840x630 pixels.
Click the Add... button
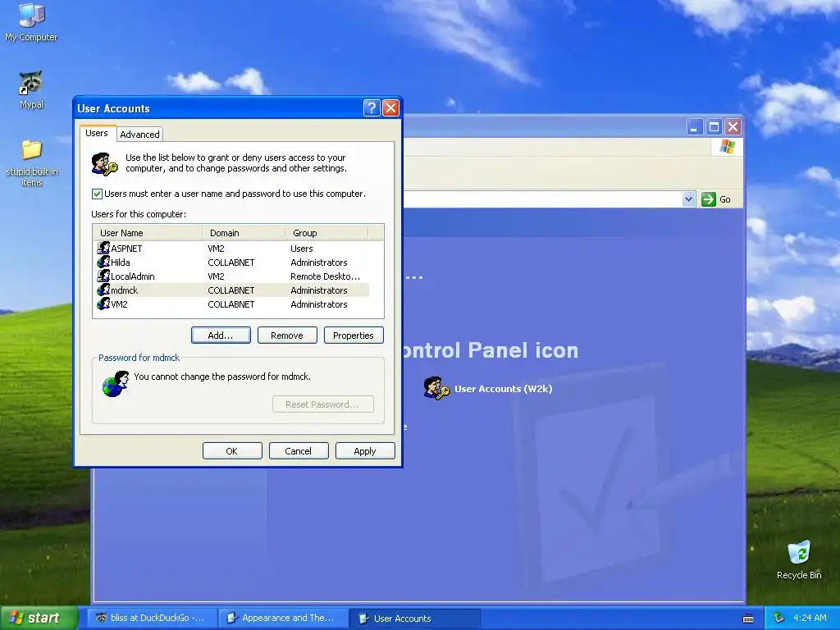(x=221, y=336)
